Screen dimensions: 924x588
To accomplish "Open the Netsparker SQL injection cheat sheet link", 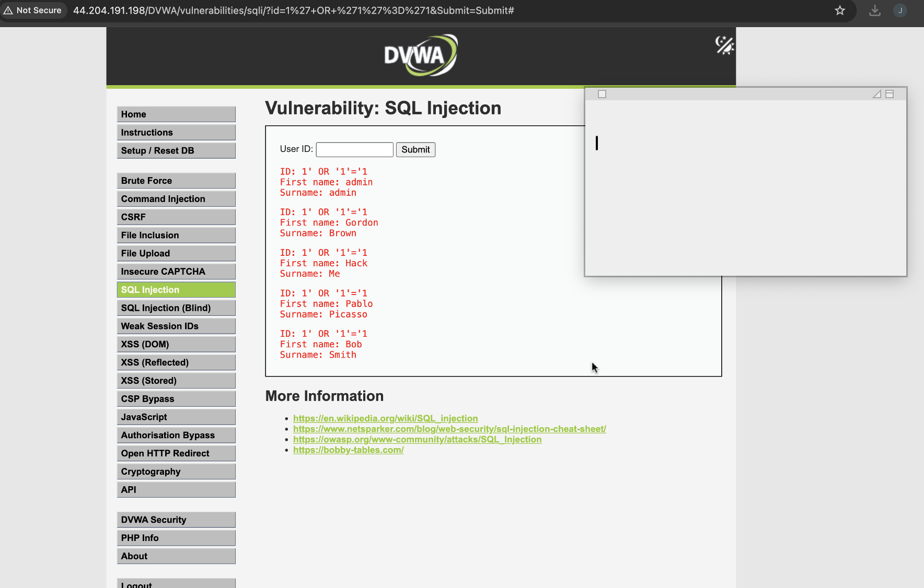I will pos(449,429).
